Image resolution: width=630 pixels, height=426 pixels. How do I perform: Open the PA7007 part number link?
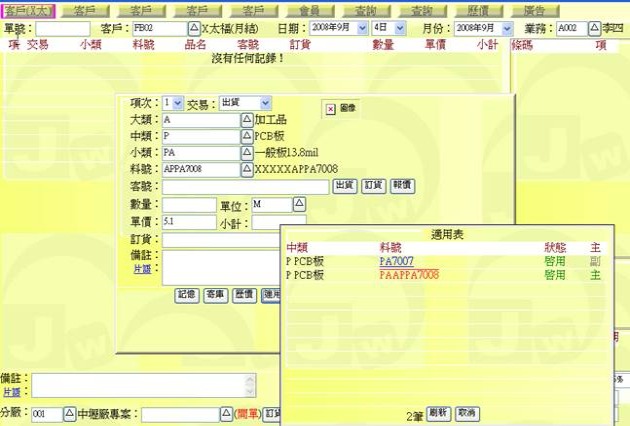[396, 260]
